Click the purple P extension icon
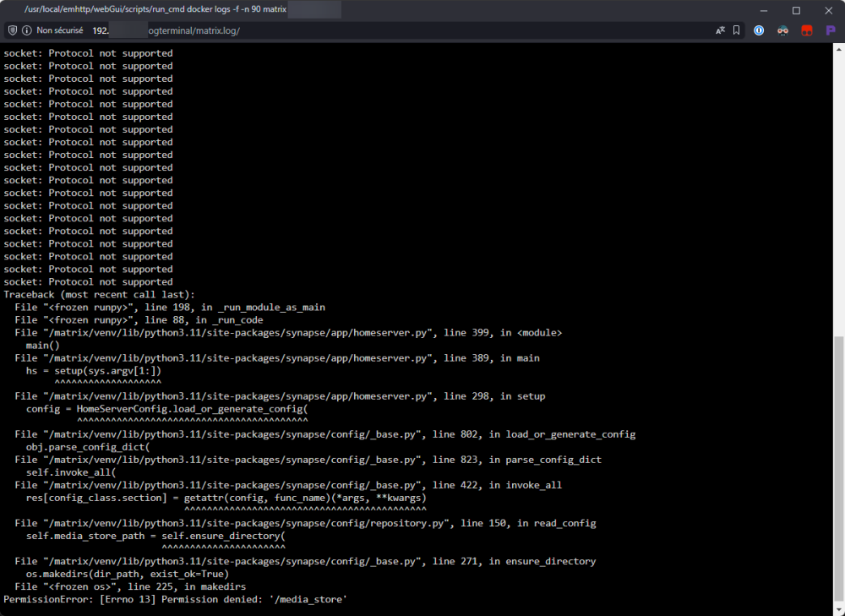 831,30
